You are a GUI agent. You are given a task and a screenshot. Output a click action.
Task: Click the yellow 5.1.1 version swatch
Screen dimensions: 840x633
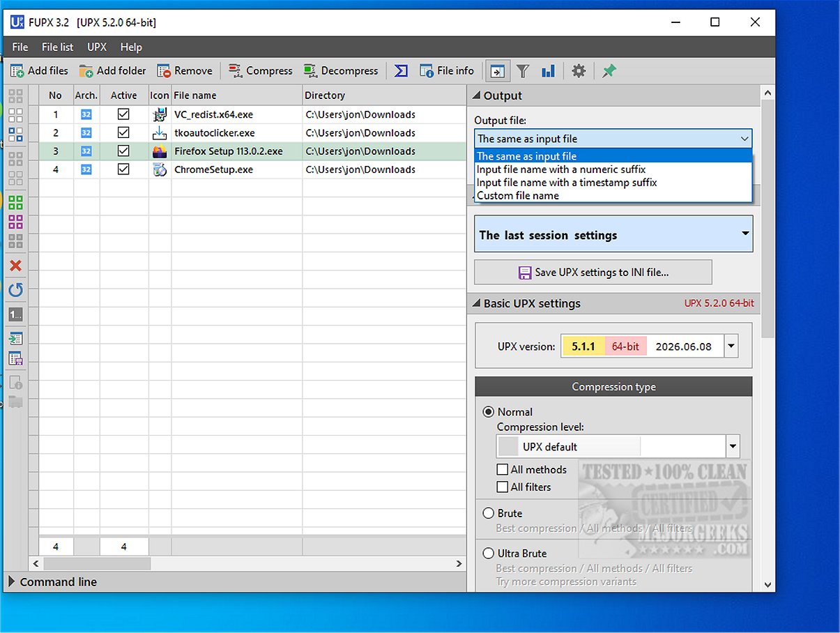[583, 346]
